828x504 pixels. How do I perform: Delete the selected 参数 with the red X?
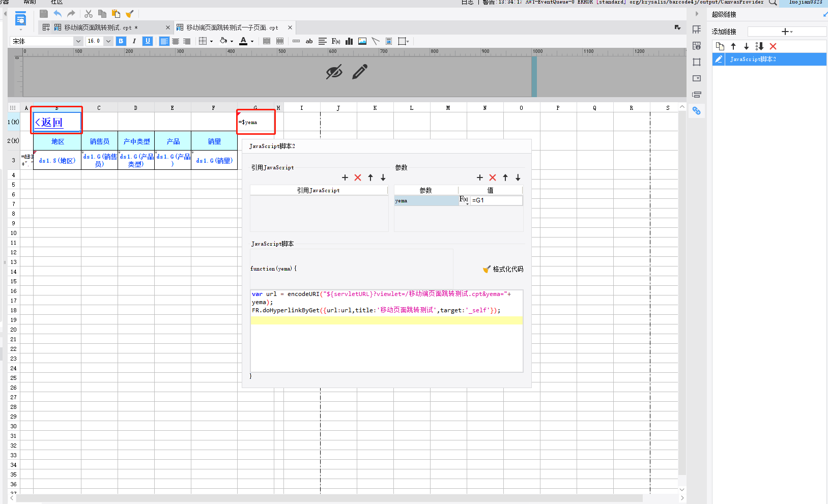point(493,177)
